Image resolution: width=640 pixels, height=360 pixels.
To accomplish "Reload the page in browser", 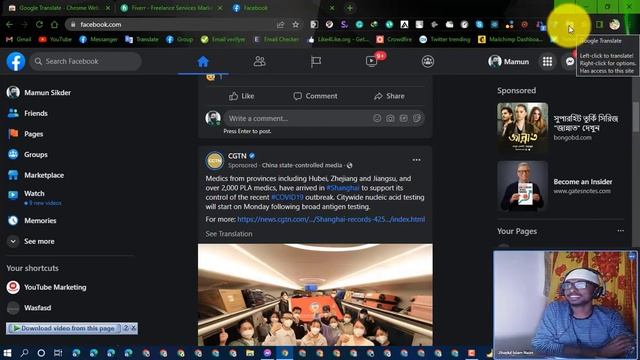I will (x=39, y=24).
